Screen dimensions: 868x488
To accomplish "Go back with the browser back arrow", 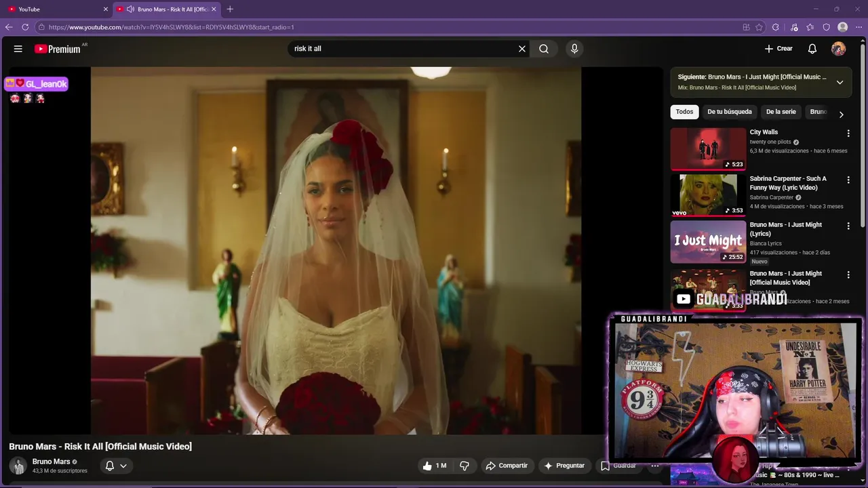I will click(9, 27).
